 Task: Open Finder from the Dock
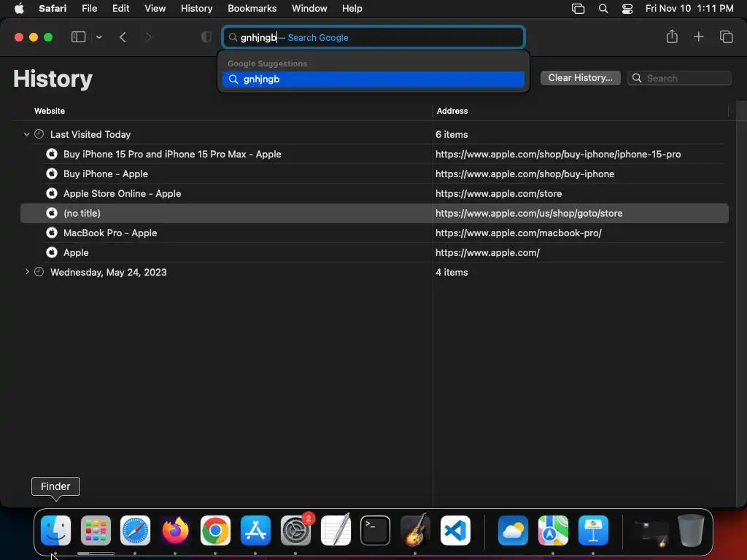click(x=55, y=530)
